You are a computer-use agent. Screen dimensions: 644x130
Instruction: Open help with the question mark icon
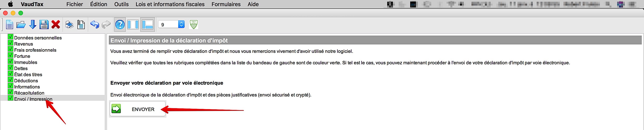(120, 25)
